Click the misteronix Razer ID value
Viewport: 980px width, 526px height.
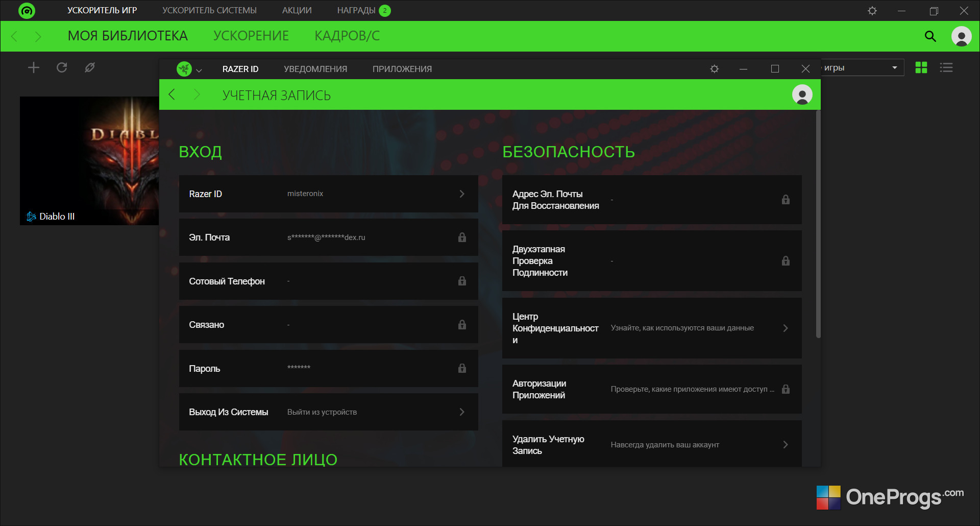coord(305,194)
